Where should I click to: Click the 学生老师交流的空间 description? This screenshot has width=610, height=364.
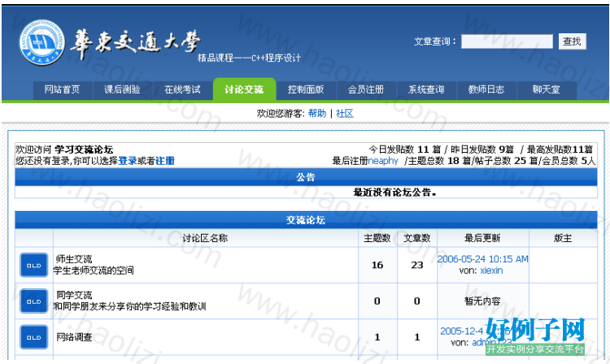[94, 271]
